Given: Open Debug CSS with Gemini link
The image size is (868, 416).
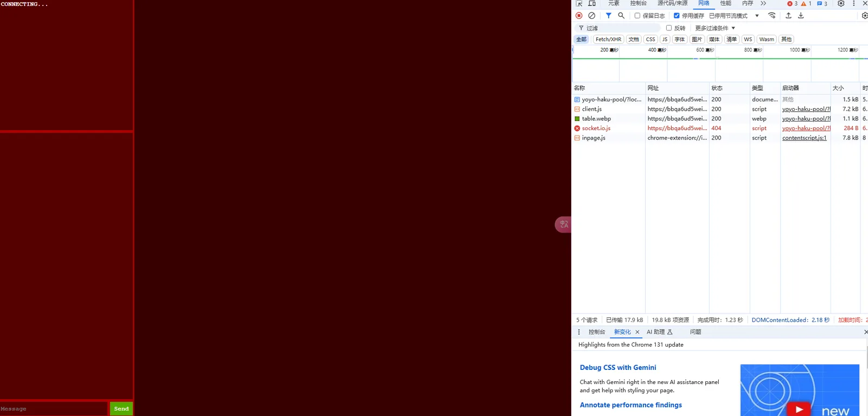Looking at the screenshot, I should (x=618, y=368).
